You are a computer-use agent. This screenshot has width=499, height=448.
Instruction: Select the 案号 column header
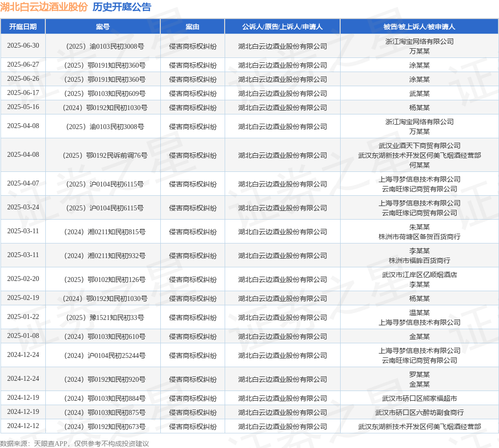tap(103, 27)
